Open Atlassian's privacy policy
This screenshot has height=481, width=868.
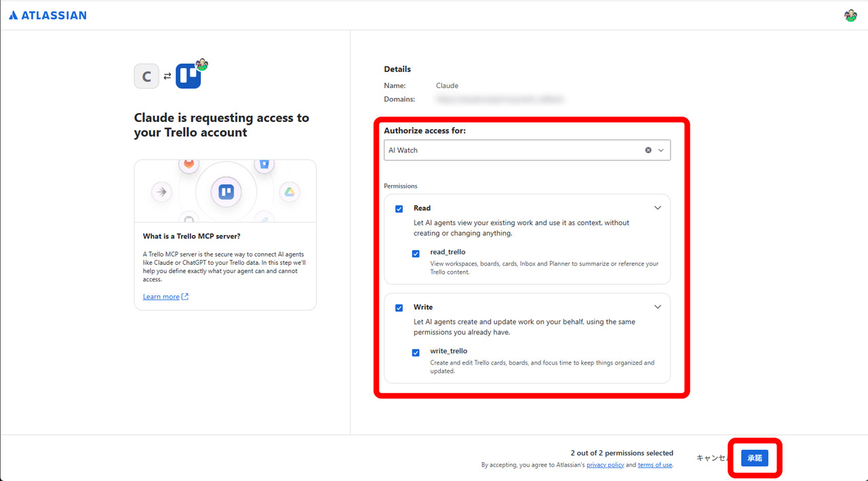pos(606,465)
